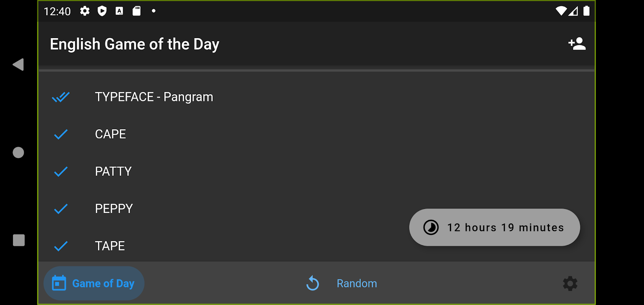
Task: Open settings gear in bottom bar
Action: pyautogui.click(x=570, y=284)
